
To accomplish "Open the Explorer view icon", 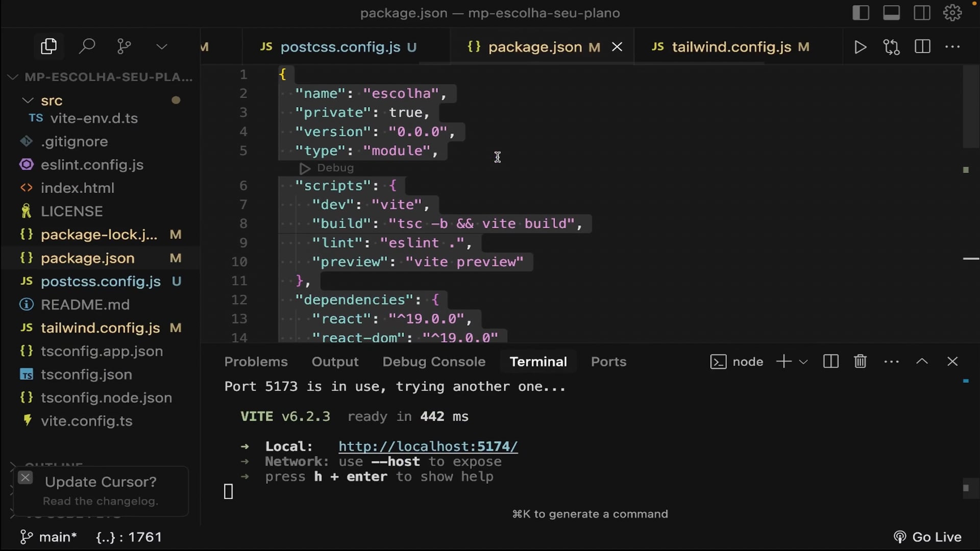I will [48, 46].
